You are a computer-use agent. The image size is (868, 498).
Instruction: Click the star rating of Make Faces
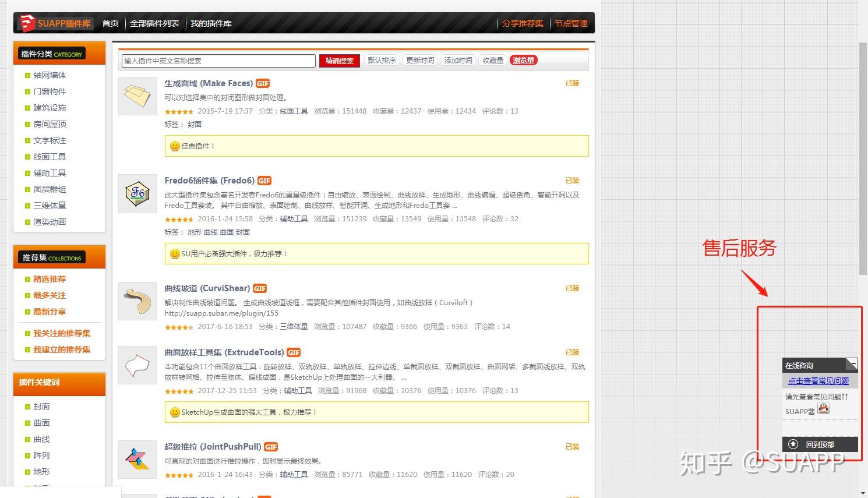[x=179, y=112]
